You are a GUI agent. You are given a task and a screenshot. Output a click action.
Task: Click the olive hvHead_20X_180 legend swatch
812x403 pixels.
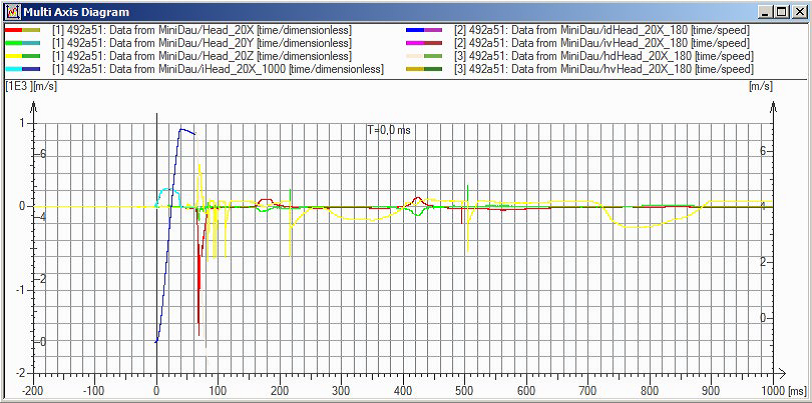click(x=424, y=69)
